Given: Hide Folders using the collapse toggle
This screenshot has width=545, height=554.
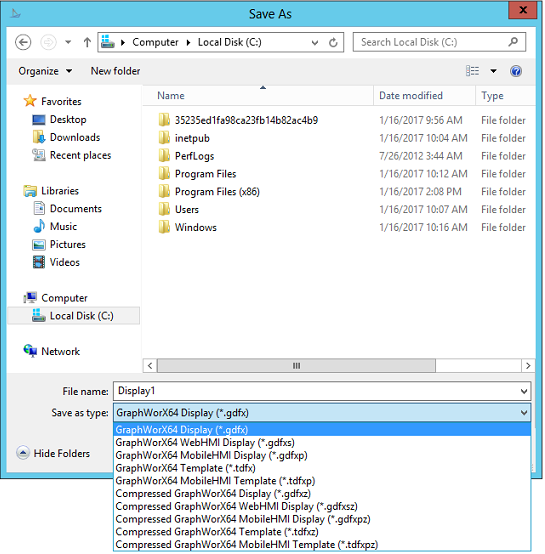Looking at the screenshot, I should tap(23, 453).
